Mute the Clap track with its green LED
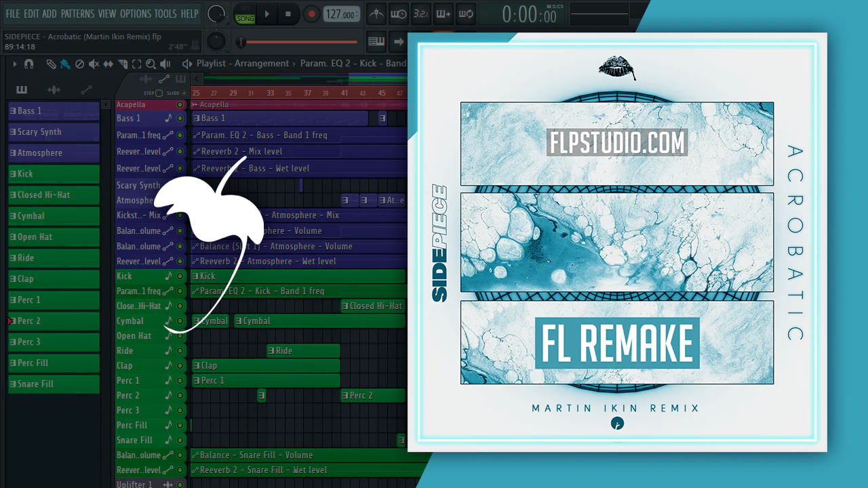 click(x=180, y=366)
